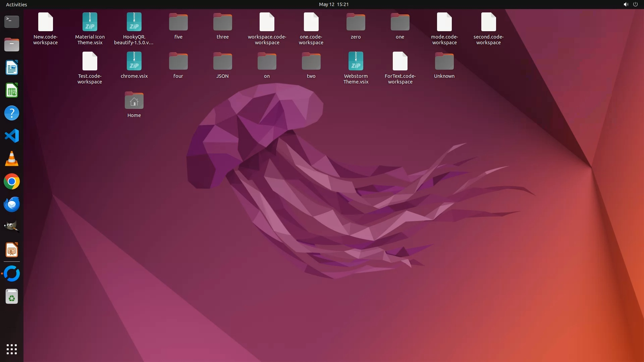Open the clock and calendar menu
Viewport: 644px width, 362px height.
(x=333, y=4)
